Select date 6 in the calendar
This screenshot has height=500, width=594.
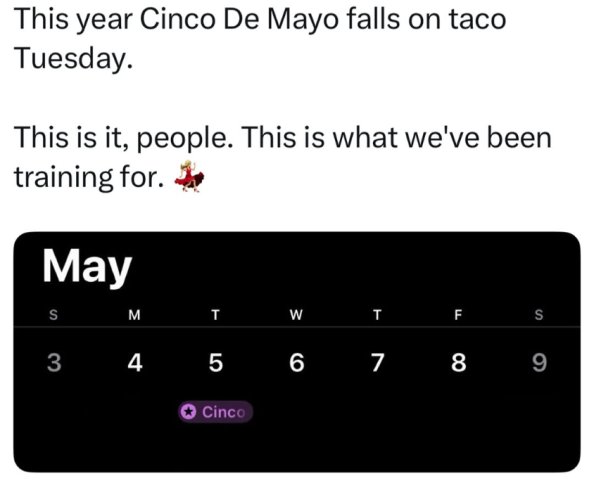pyautogui.click(x=297, y=362)
